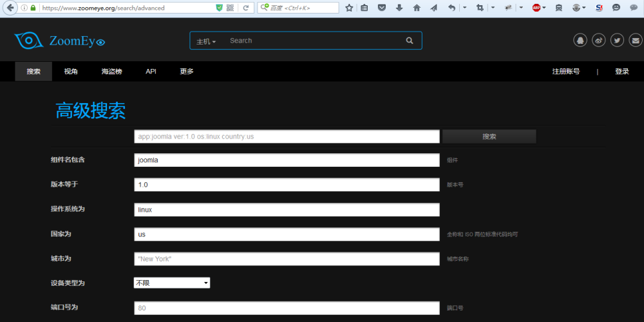644x322 pixels.
Task: Open the Weibo social icon
Action: tap(598, 40)
